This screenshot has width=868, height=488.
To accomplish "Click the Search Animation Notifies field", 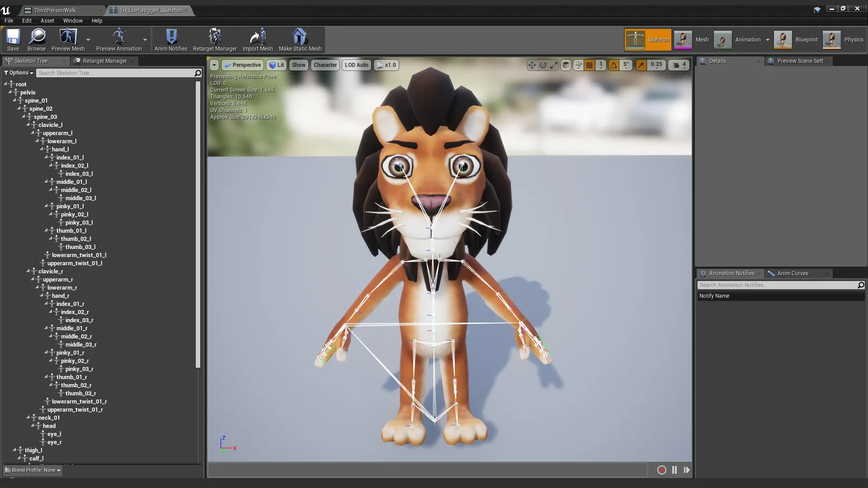I will point(777,285).
